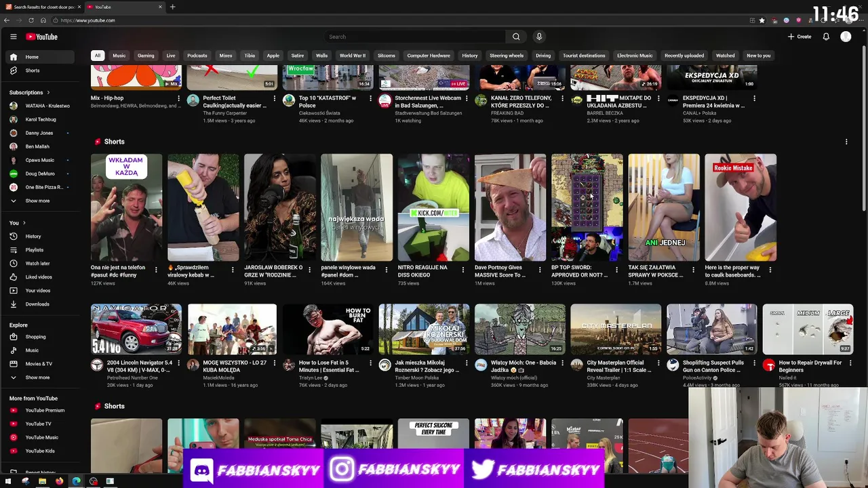Focus the YouTube search field

(415, 37)
